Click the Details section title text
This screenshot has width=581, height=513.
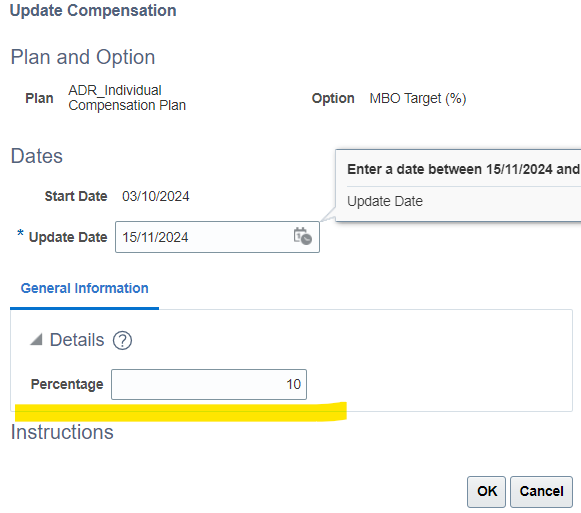pyautogui.click(x=77, y=340)
